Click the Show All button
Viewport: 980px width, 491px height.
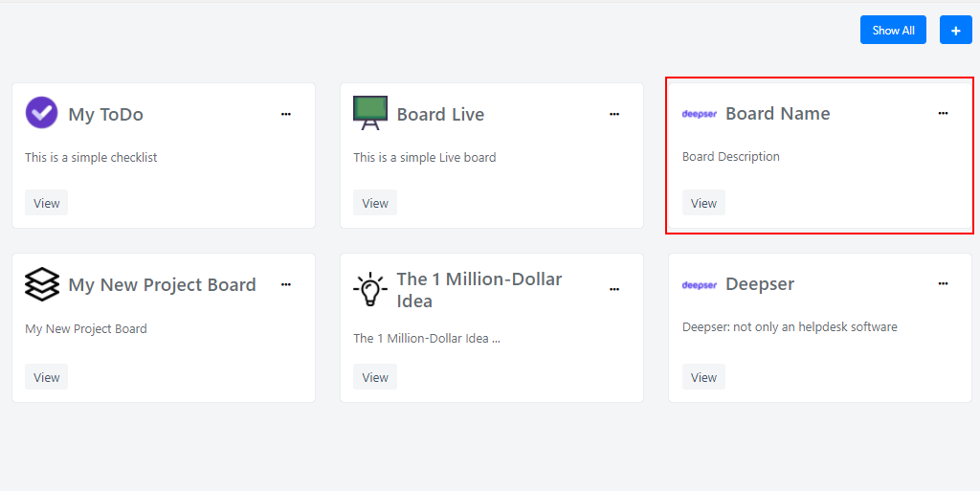click(x=893, y=30)
